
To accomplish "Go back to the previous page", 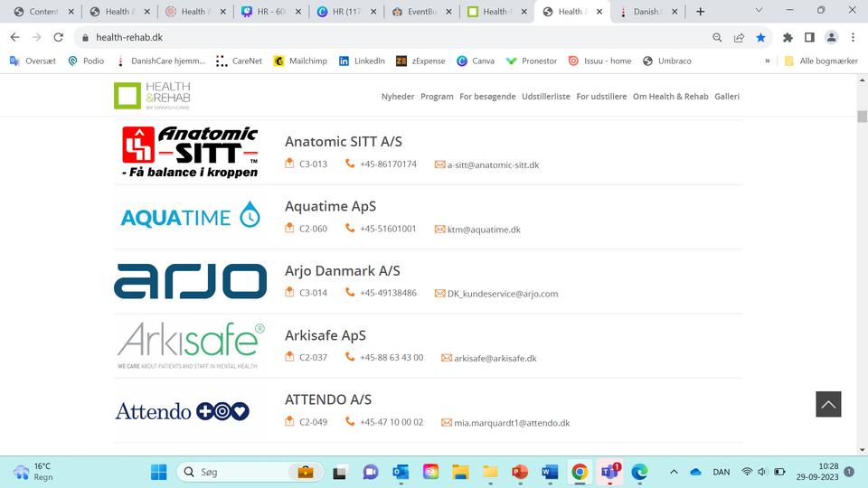I will pyautogui.click(x=15, y=37).
